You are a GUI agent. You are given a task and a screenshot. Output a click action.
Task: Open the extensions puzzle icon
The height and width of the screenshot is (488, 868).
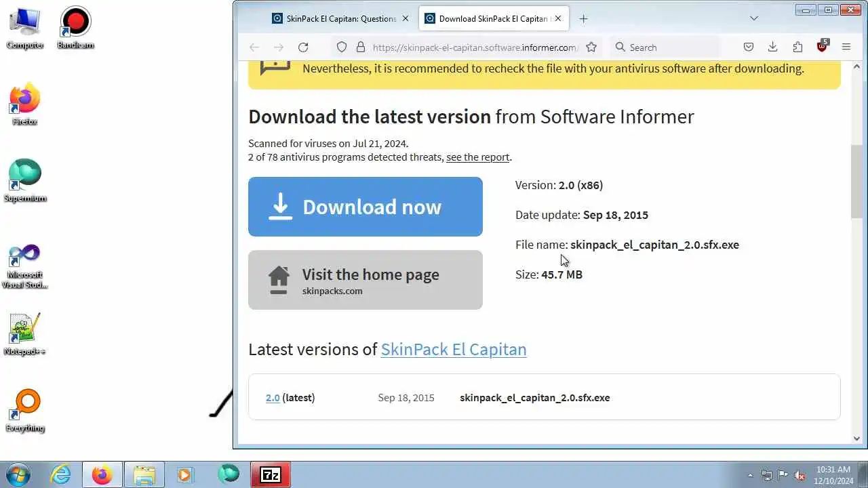pyautogui.click(x=797, y=47)
